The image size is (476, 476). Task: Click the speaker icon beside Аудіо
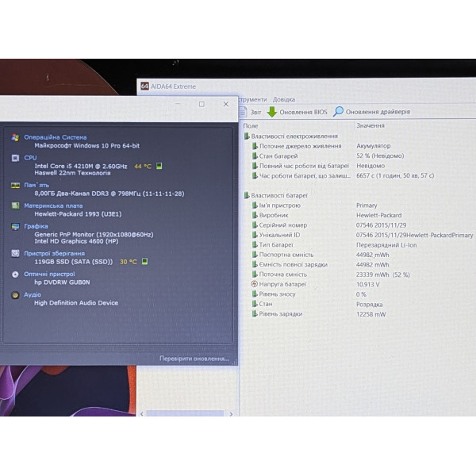pyautogui.click(x=15, y=295)
